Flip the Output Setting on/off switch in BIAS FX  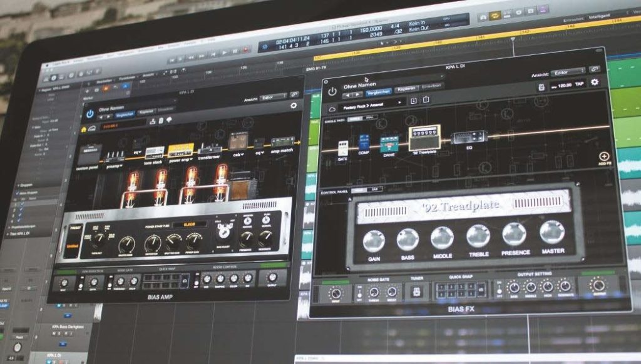[499, 288]
